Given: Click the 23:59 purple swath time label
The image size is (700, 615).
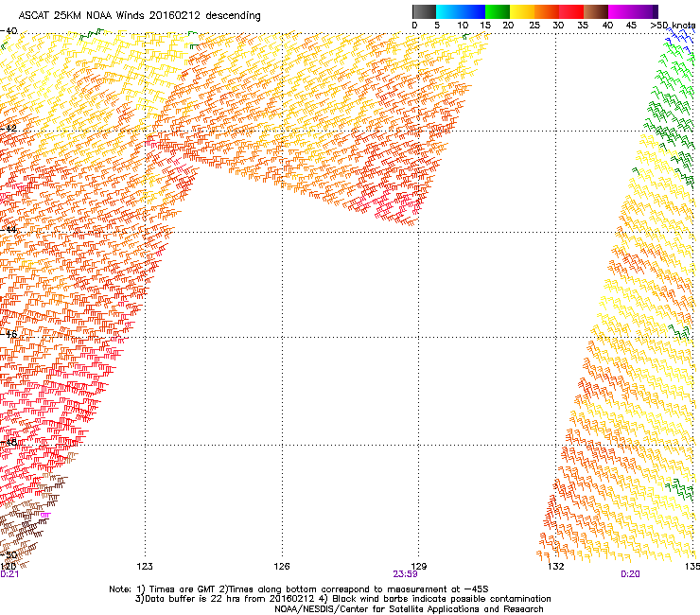Looking at the screenshot, I should click(406, 574).
